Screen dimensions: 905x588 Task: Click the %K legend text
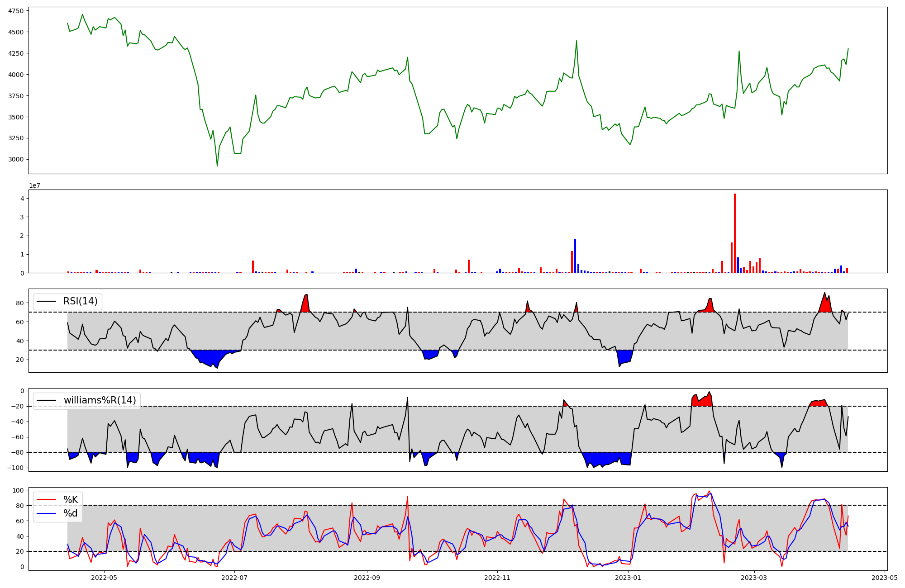[x=71, y=500]
